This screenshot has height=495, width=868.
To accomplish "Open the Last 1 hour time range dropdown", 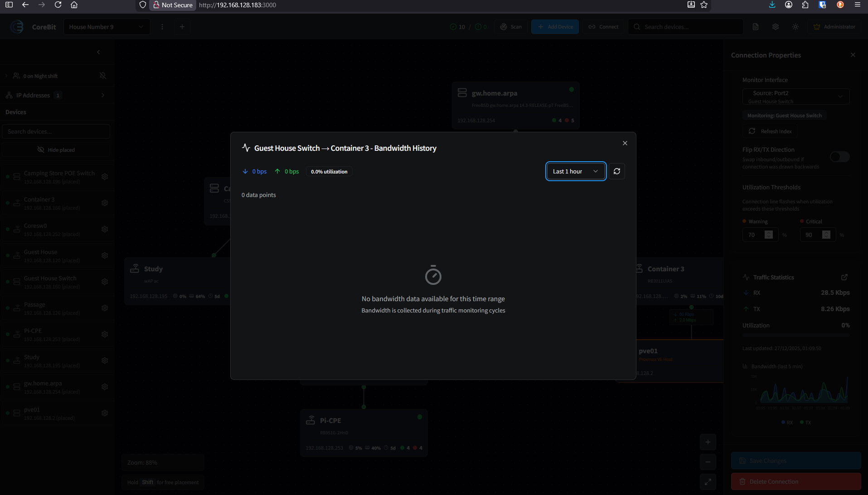I will click(x=576, y=171).
